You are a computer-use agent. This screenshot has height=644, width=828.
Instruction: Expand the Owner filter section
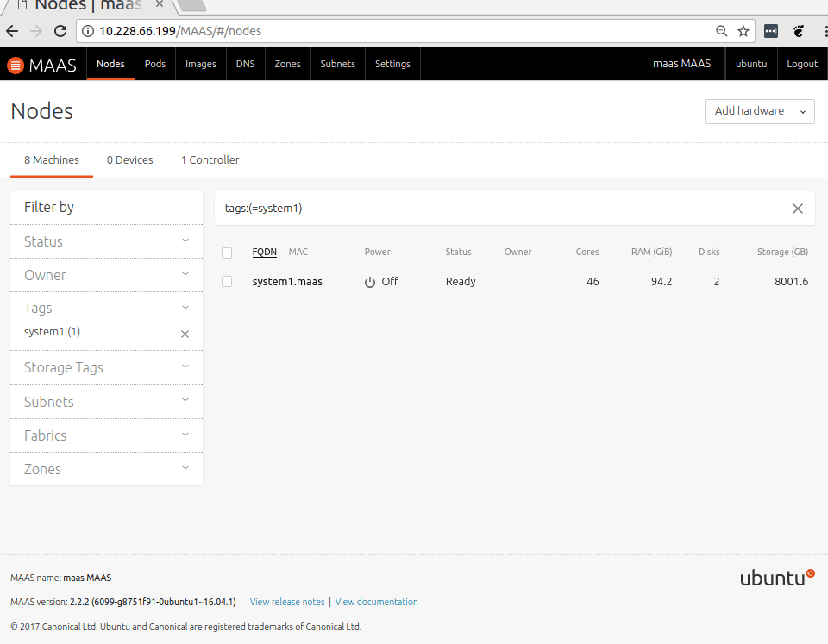click(x=106, y=275)
